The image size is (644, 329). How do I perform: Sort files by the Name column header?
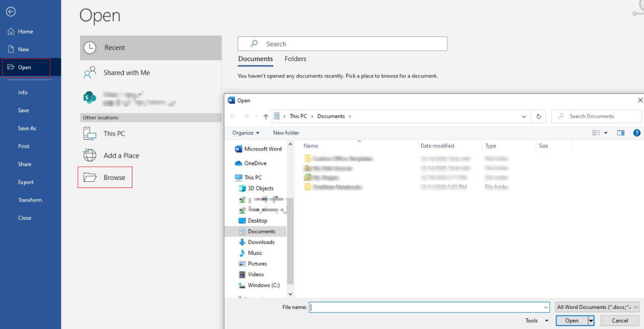310,146
